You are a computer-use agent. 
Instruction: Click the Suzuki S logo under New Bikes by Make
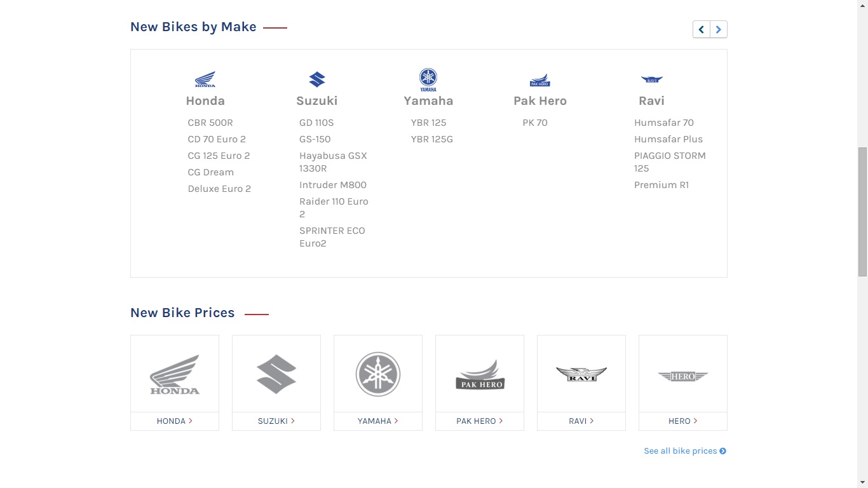(317, 79)
